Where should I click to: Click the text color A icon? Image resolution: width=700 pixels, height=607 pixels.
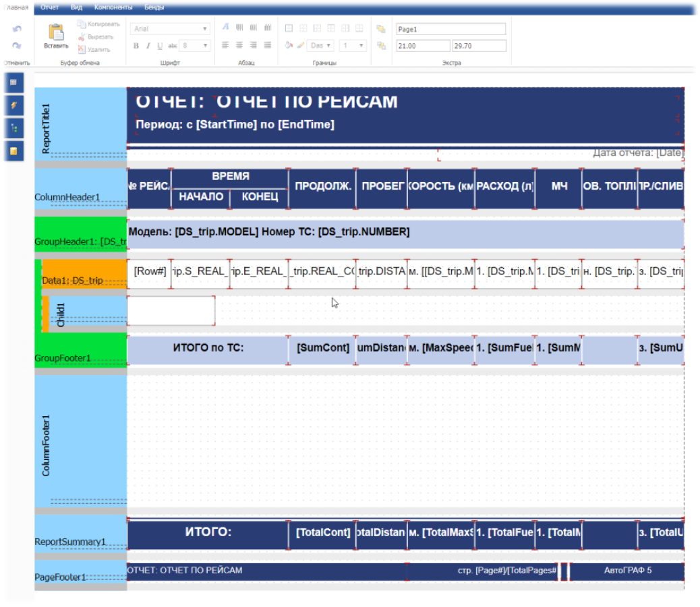click(225, 27)
